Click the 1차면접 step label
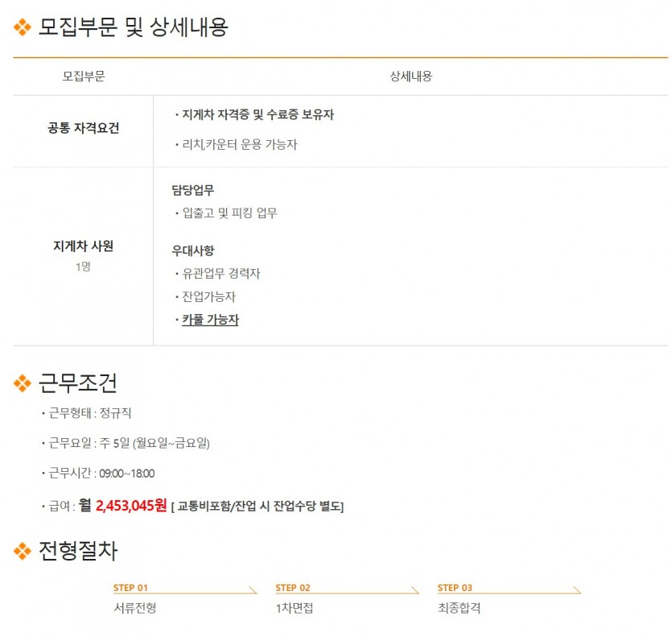Image resolution: width=672 pixels, height=637 pixels. pyautogui.click(x=295, y=608)
